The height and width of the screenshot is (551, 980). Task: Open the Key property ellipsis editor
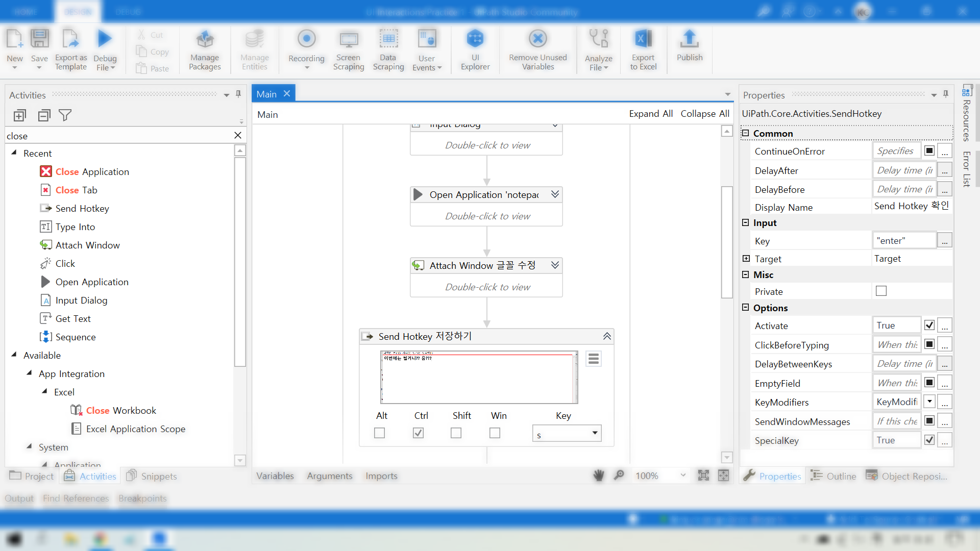click(x=945, y=240)
